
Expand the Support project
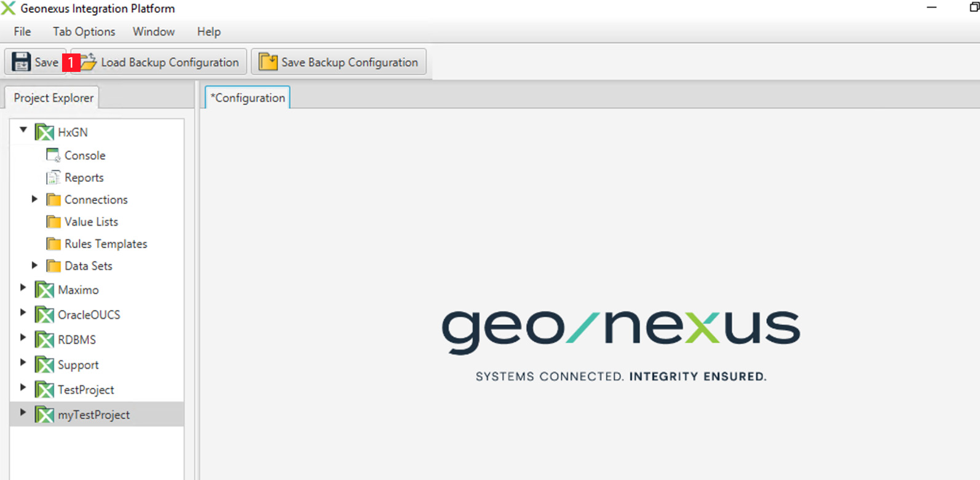tap(23, 363)
